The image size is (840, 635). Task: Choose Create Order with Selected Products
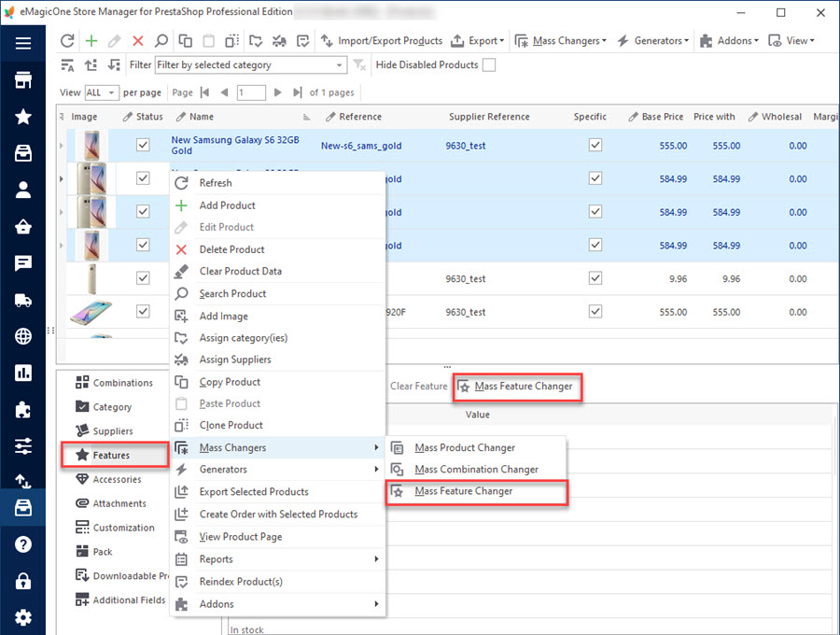tap(277, 514)
